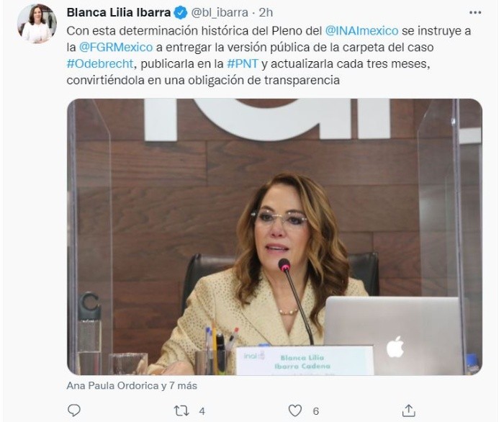Open the #Odebrecht hashtag
The height and width of the screenshot is (422, 504).
click(x=100, y=63)
